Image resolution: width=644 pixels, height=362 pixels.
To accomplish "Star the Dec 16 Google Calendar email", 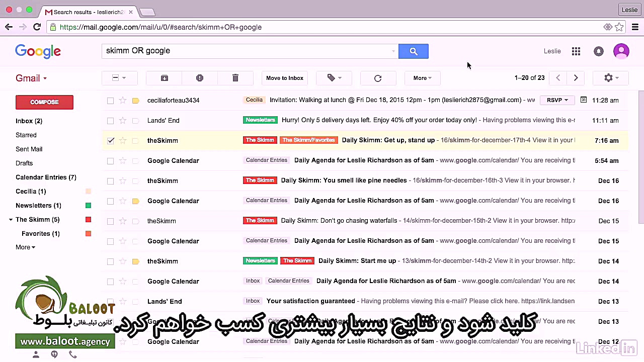I will point(123,201).
